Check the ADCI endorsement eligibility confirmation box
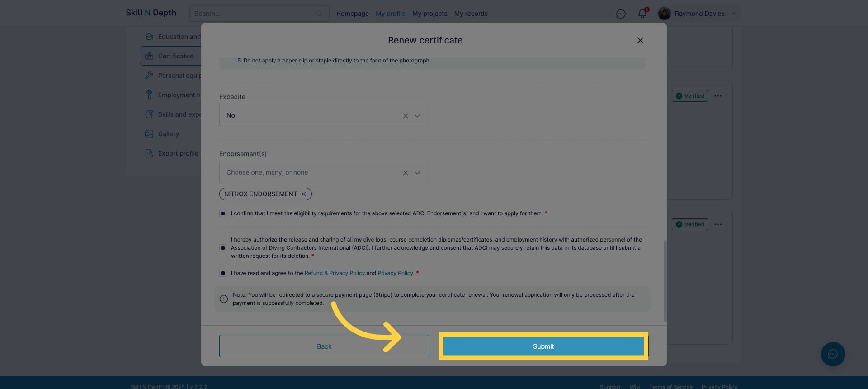 tap(223, 213)
